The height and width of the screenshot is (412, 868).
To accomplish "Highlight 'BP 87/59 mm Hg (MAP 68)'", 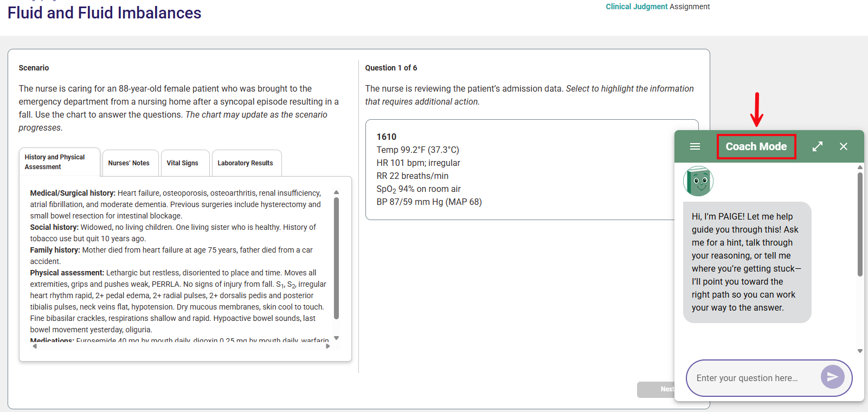I will pyautogui.click(x=429, y=202).
